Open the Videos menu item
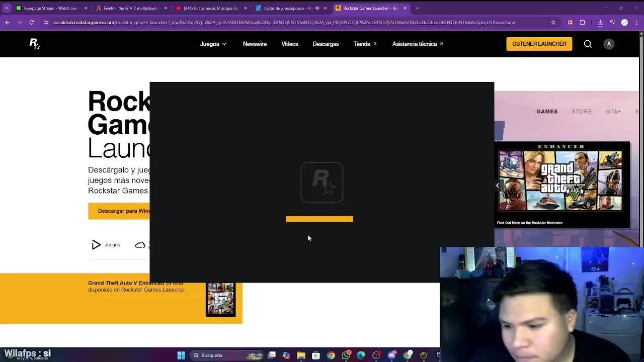 pyautogui.click(x=290, y=44)
